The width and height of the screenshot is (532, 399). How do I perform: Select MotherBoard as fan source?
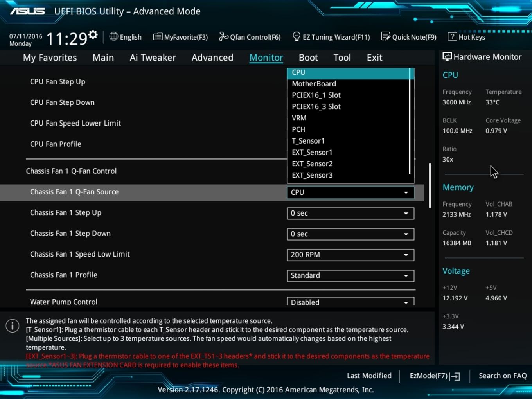click(x=348, y=84)
